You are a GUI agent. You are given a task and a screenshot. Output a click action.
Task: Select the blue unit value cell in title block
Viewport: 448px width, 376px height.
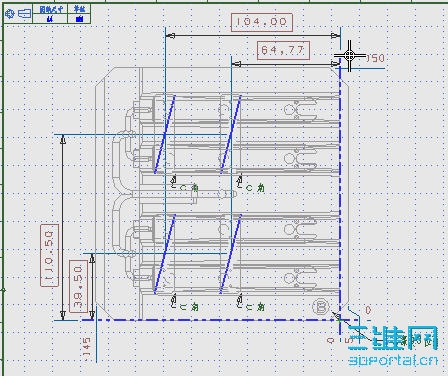tap(79, 19)
